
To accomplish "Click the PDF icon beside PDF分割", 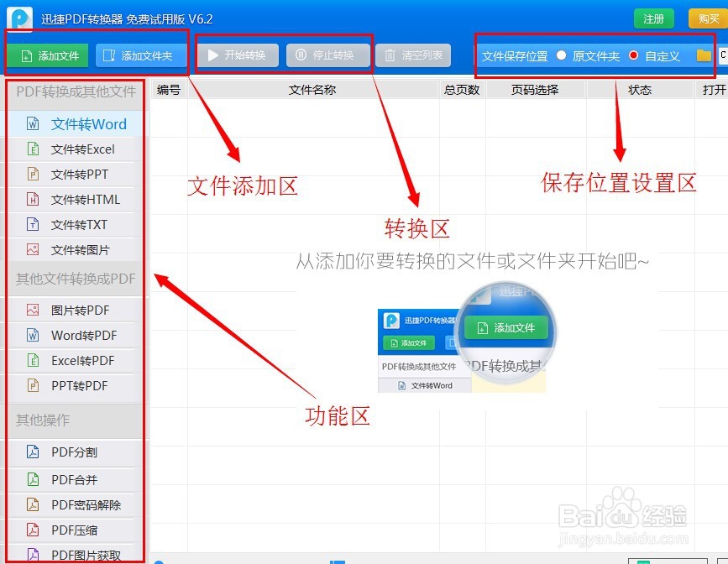I will point(33,452).
